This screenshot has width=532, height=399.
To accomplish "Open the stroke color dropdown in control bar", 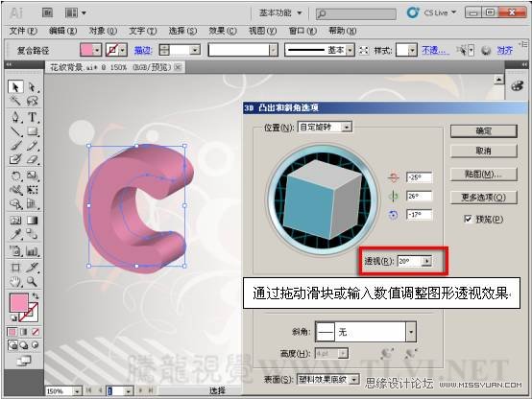I will click(x=123, y=51).
